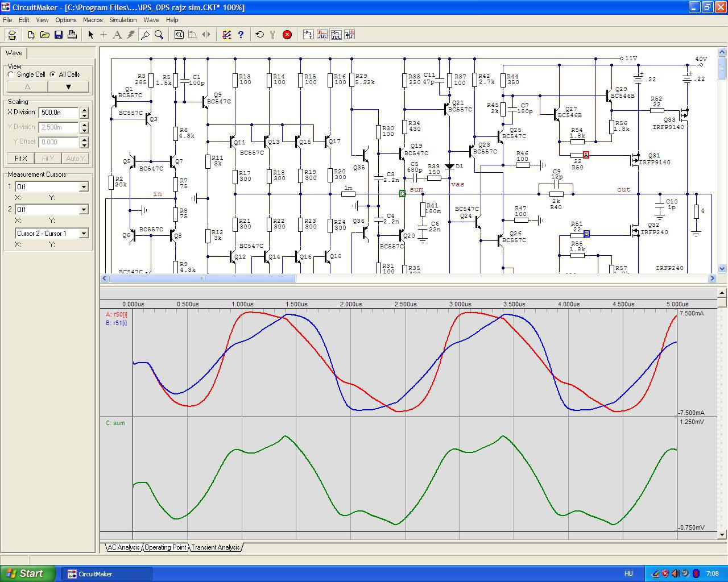Screen dimensions: 728x582
Task: Click the black down-arrow view button
Action: pyautogui.click(x=68, y=87)
